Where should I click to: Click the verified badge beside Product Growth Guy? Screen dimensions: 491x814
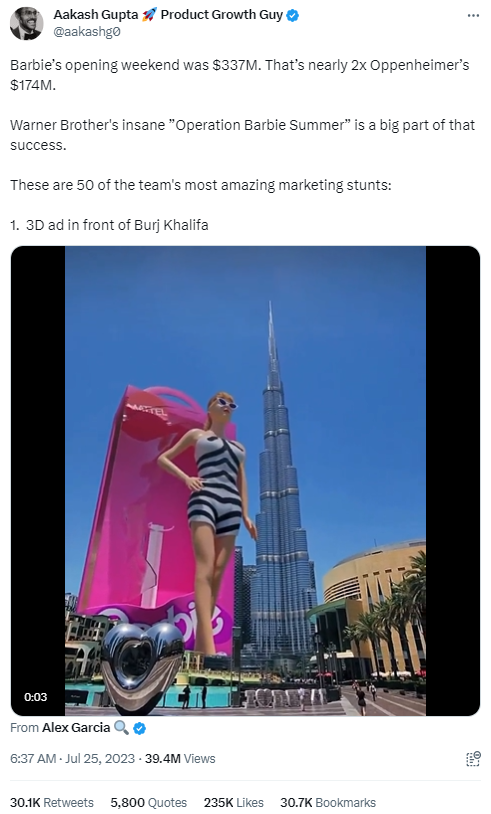pos(293,16)
